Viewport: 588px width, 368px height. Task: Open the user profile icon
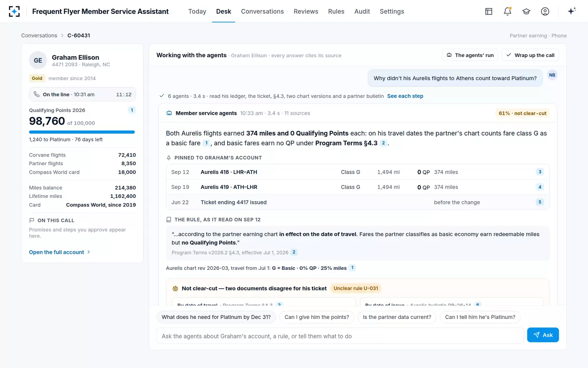[545, 11]
